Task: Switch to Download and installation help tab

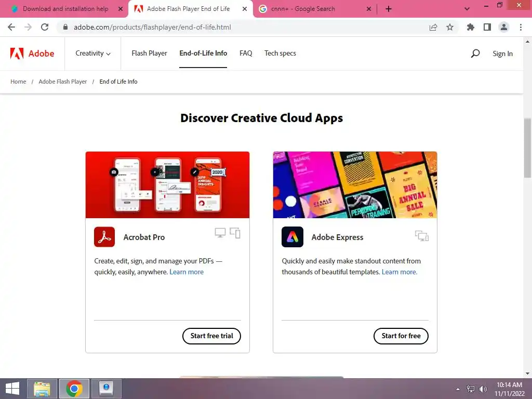Action: coord(65,9)
